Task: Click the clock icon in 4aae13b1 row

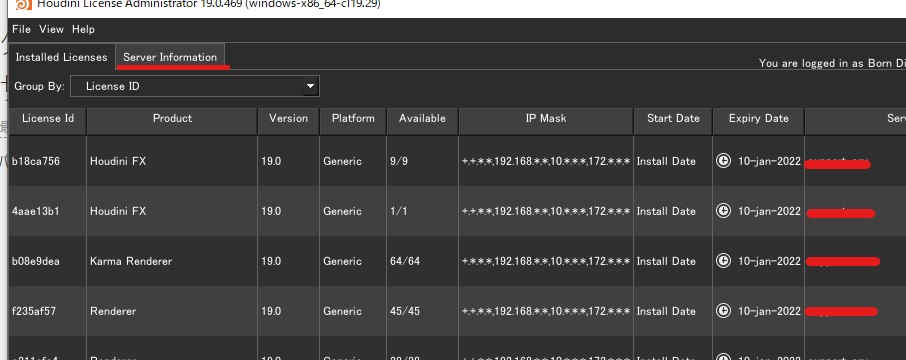Action: 723,211
